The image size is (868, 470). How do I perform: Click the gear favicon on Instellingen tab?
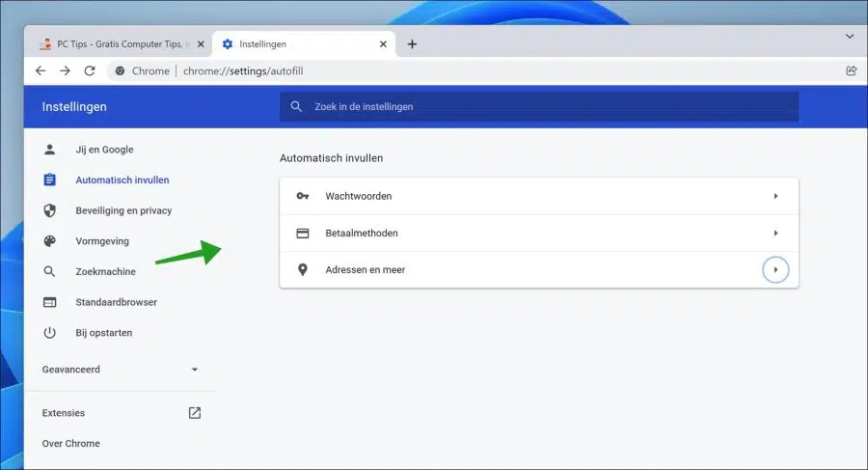pos(228,43)
